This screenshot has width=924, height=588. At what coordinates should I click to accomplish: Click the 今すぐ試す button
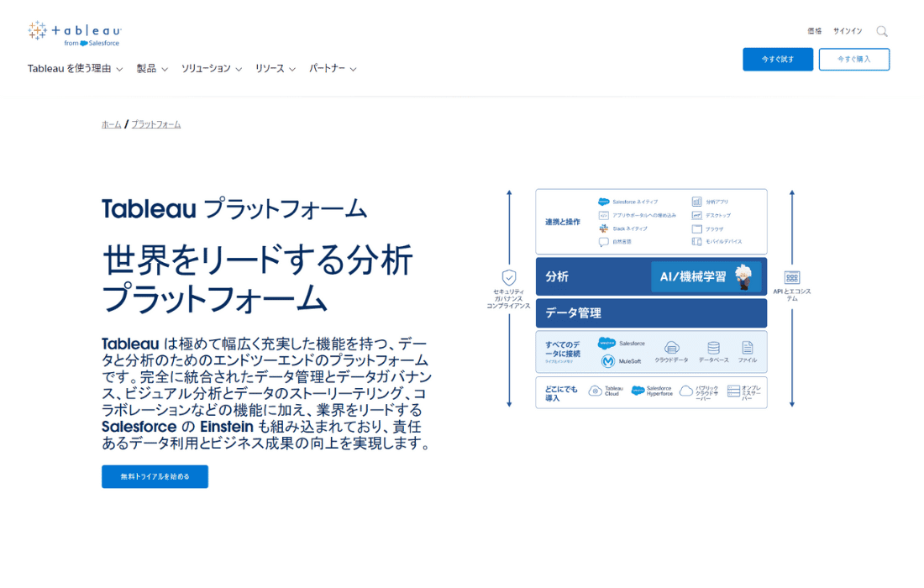(x=778, y=60)
